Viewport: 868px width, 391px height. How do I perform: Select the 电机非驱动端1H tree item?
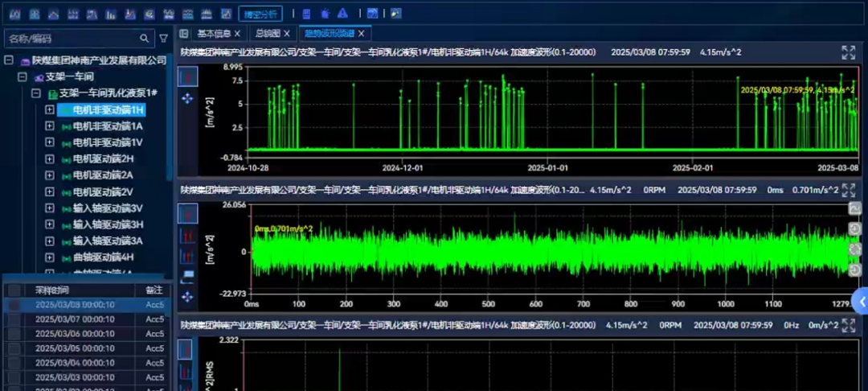[102, 109]
